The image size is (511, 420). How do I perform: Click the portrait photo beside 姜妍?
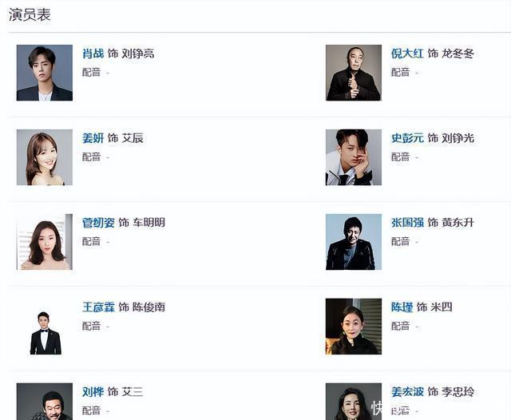(x=45, y=157)
